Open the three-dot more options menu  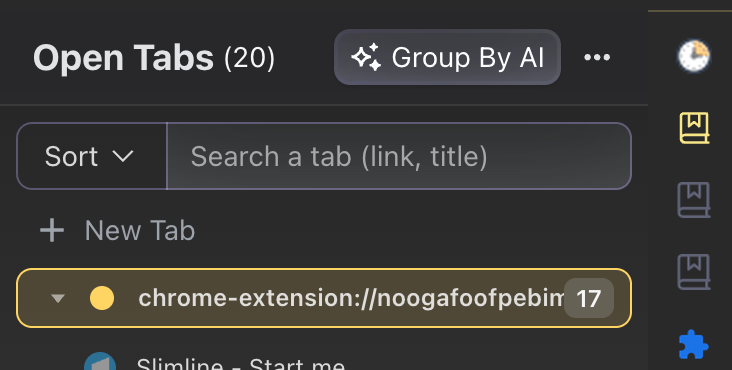597,57
